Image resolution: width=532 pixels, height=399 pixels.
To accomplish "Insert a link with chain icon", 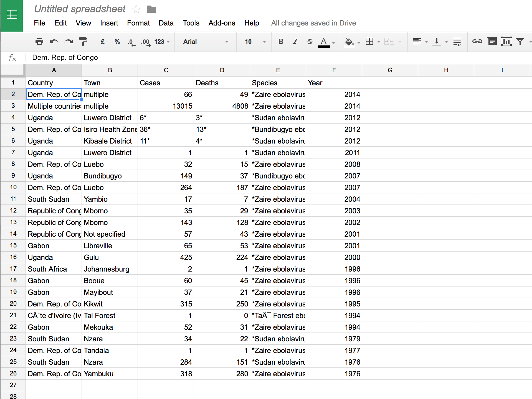I will (x=477, y=42).
